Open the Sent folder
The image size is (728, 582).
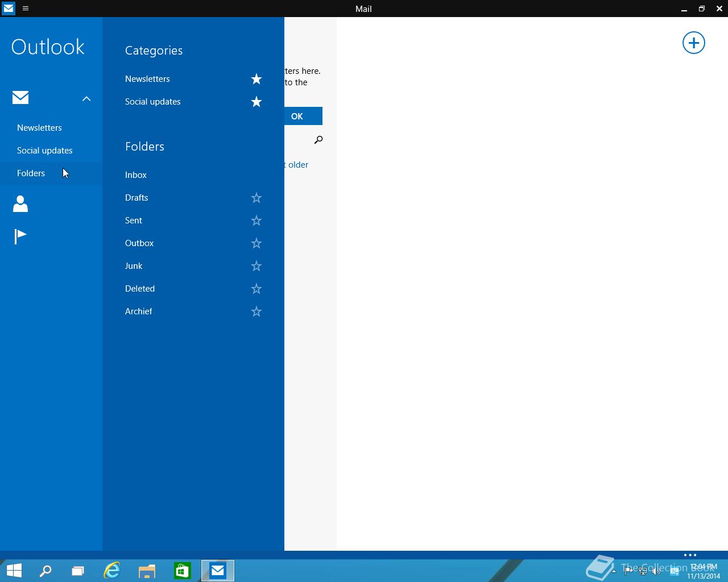tap(134, 221)
